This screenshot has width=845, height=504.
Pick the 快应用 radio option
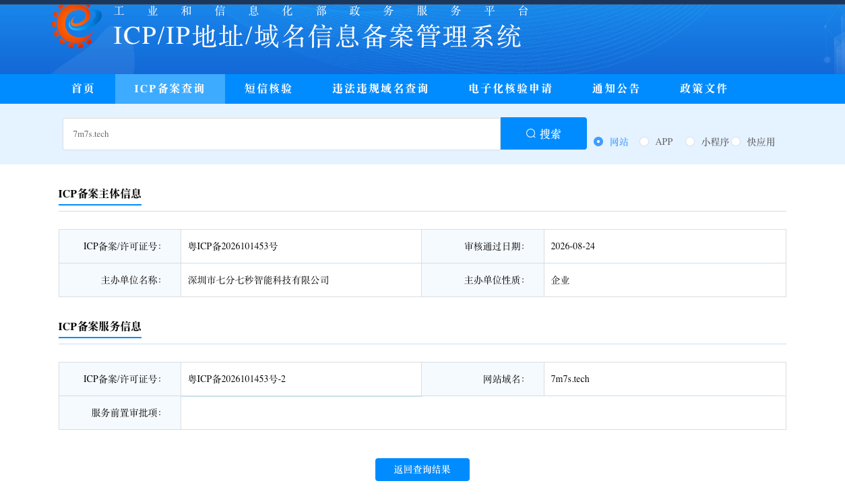pyautogui.click(x=736, y=141)
